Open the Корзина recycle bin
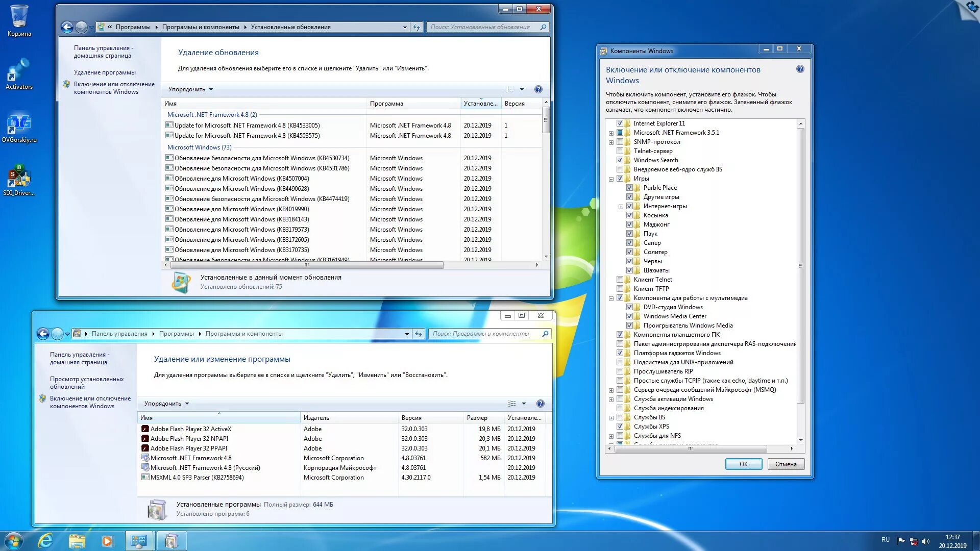 tap(19, 18)
